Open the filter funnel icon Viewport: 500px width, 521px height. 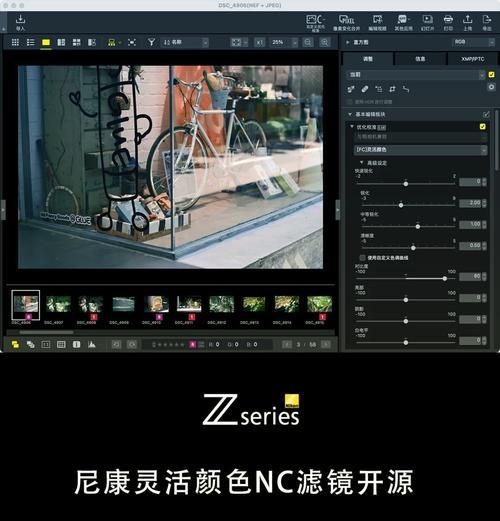(x=151, y=42)
